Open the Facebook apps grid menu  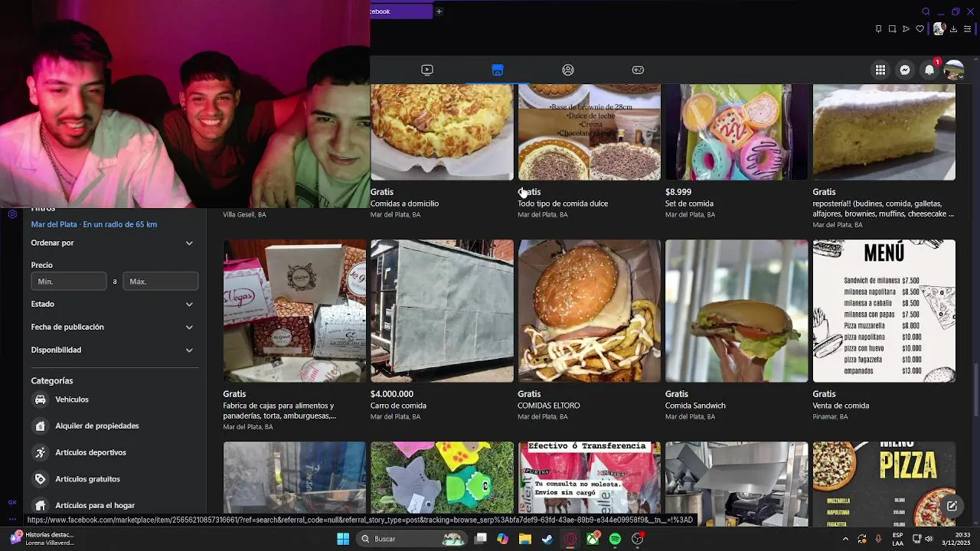click(x=880, y=70)
